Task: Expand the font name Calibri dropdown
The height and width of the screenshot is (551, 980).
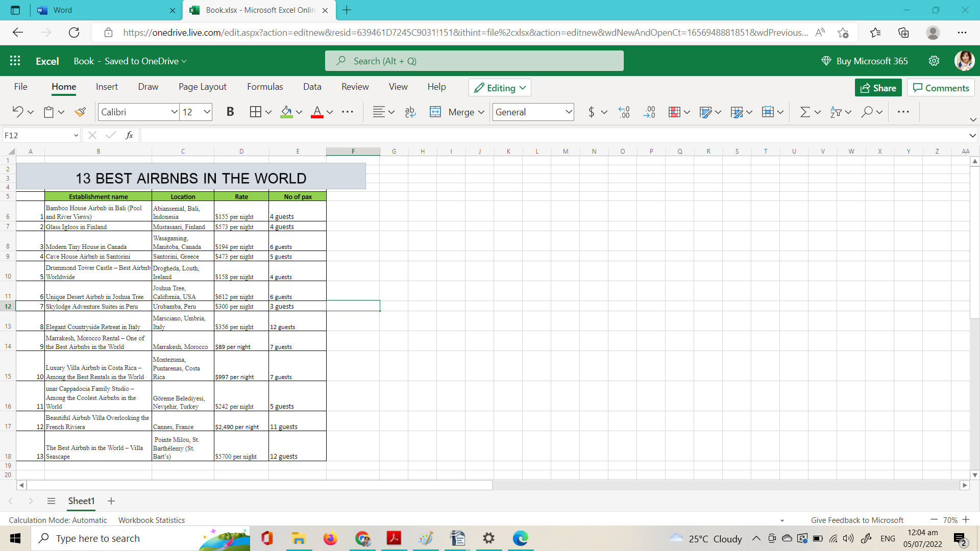Action: pyautogui.click(x=174, y=112)
